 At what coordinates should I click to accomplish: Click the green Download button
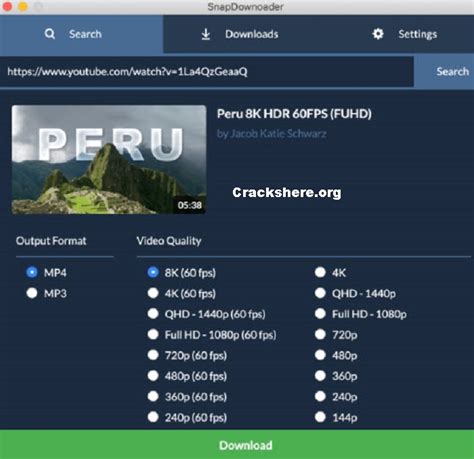point(237,444)
